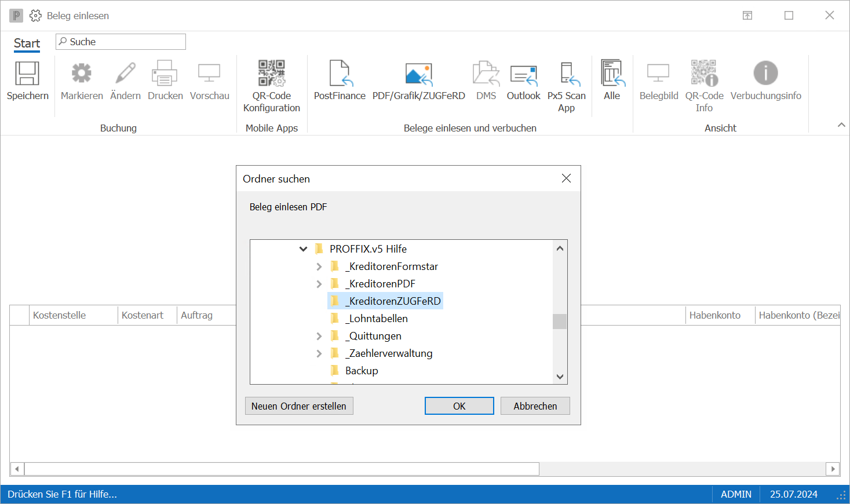Close the Ordner suchen dialog
Viewport: 850px width, 504px height.
click(x=567, y=178)
